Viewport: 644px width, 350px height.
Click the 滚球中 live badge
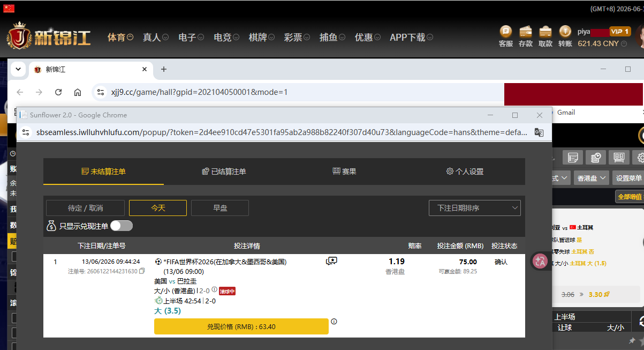coord(227,291)
